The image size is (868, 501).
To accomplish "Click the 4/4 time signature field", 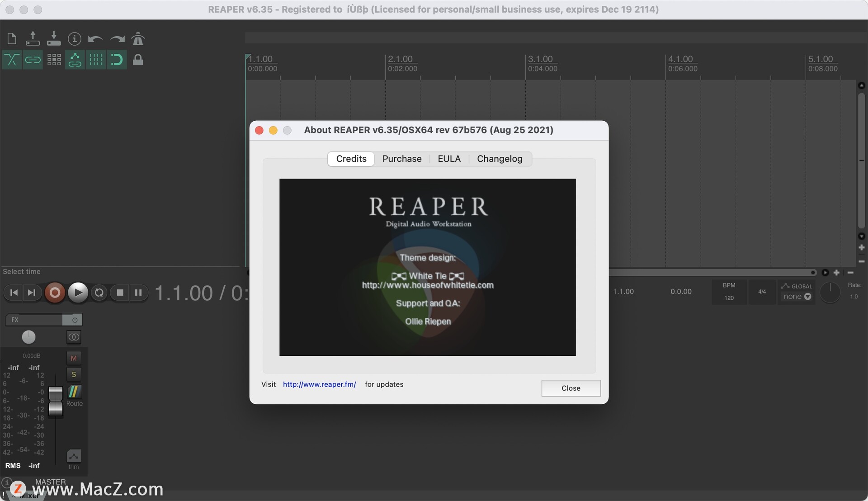I will [x=762, y=292].
